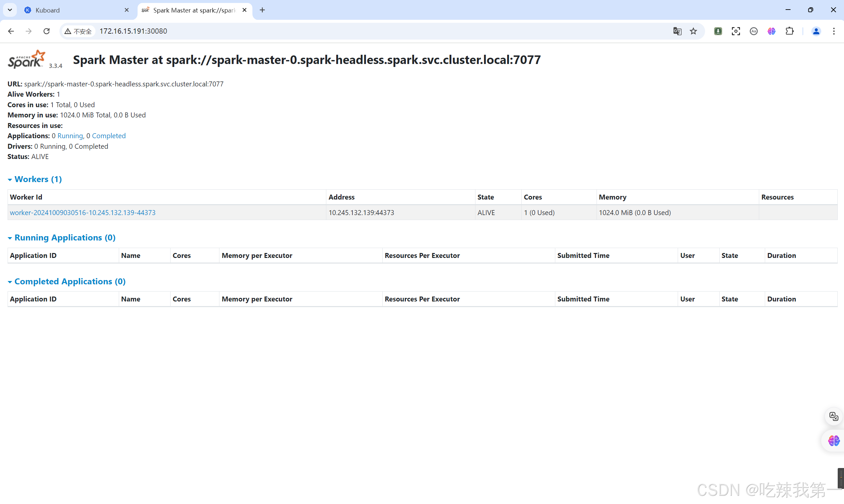Open the Chrome profile avatar
The image size is (844, 504).
coord(816,31)
